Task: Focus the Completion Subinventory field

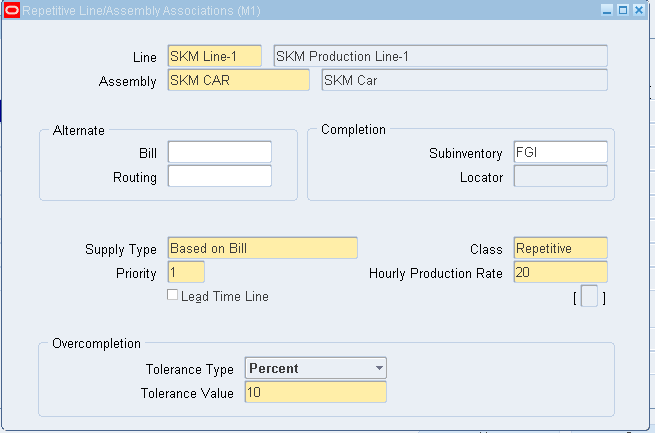Action: (560, 152)
